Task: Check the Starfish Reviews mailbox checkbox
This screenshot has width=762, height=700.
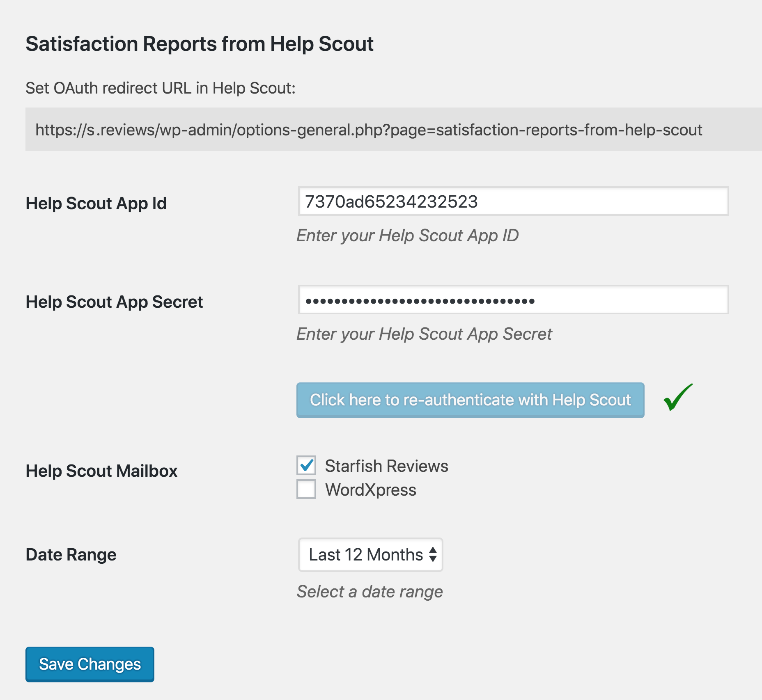Action: [306, 465]
